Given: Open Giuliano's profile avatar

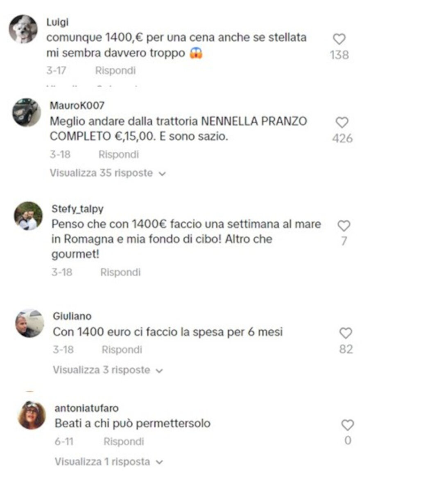Looking at the screenshot, I should (x=30, y=323).
